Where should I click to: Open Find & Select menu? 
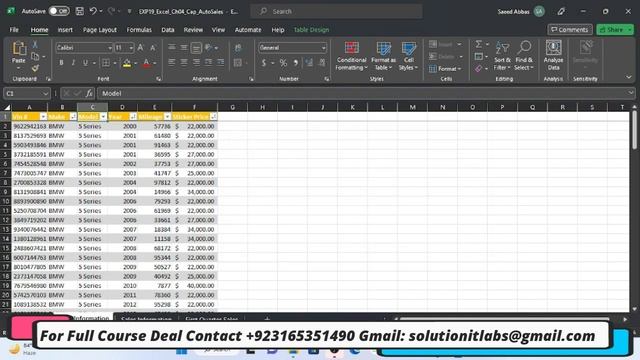click(524, 56)
